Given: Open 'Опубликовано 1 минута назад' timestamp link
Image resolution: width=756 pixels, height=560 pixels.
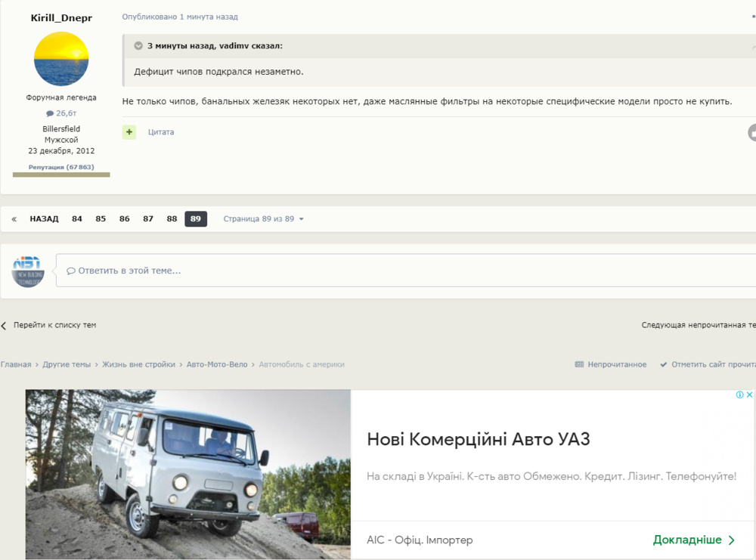Looking at the screenshot, I should click(180, 17).
